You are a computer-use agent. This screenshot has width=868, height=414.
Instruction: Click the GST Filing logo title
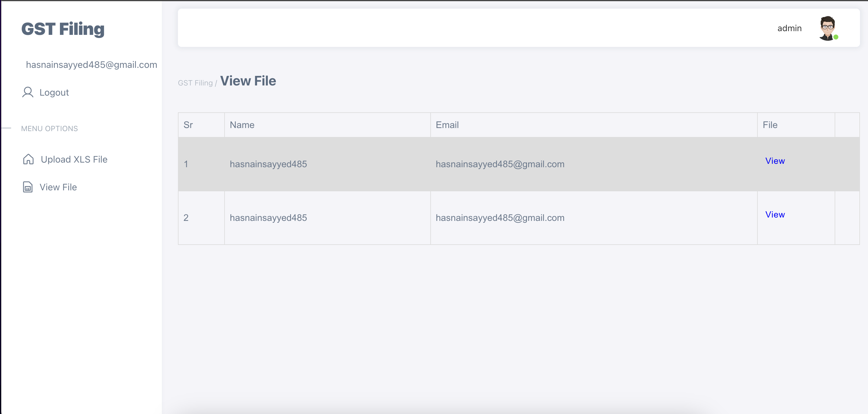click(x=63, y=29)
